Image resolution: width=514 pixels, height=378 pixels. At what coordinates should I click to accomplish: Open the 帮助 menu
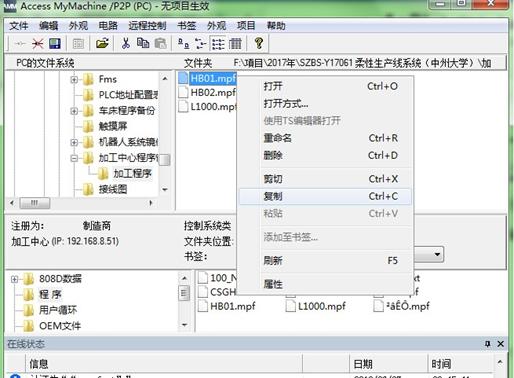(x=276, y=26)
